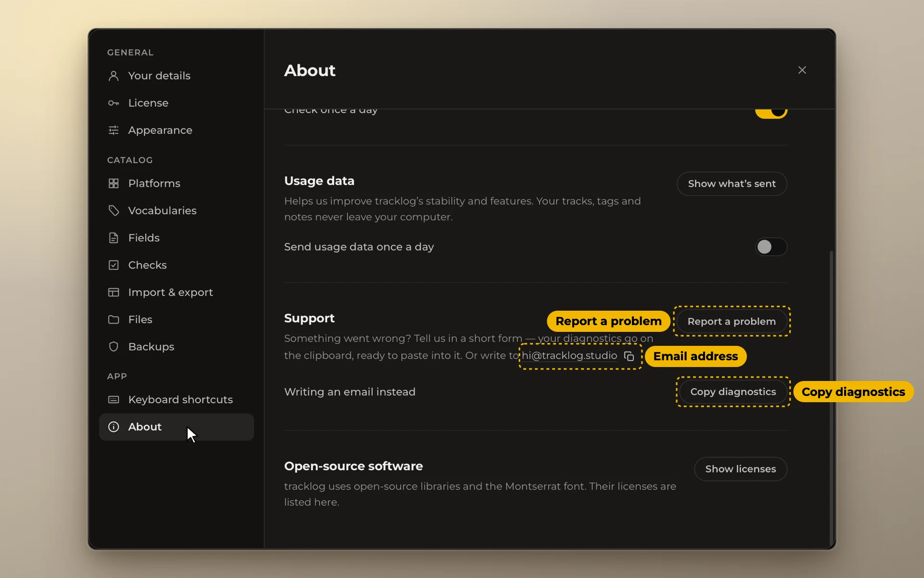Open Keyboard shortcuts page
Viewport: 924px width, 578px height.
click(x=176, y=399)
